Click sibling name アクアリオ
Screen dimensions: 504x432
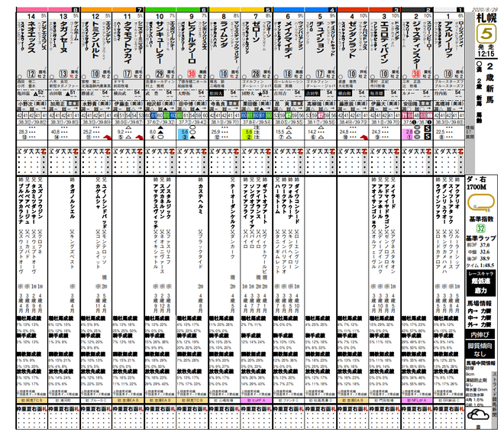click(x=457, y=198)
